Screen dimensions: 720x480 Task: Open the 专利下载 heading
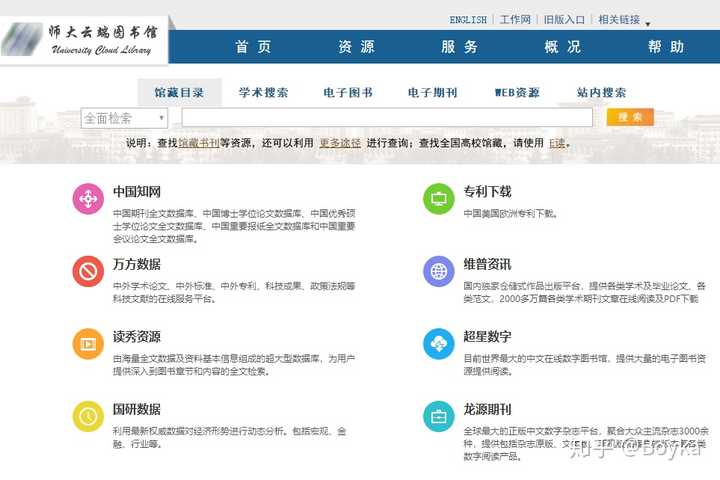[487, 192]
